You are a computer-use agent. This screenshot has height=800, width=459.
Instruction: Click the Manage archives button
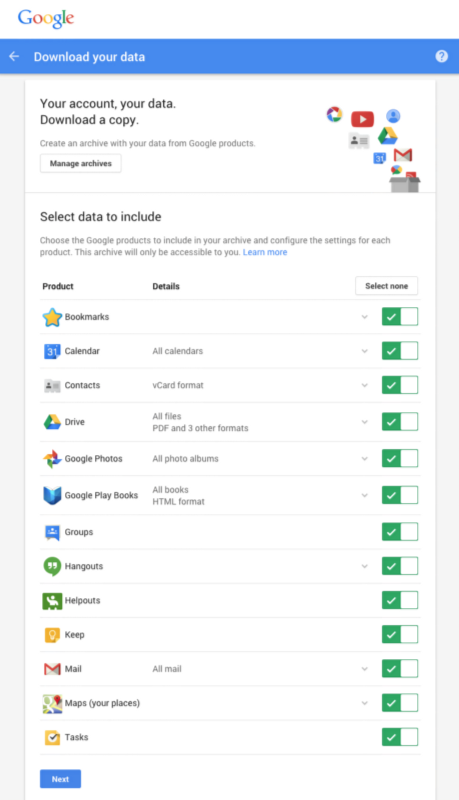81,163
